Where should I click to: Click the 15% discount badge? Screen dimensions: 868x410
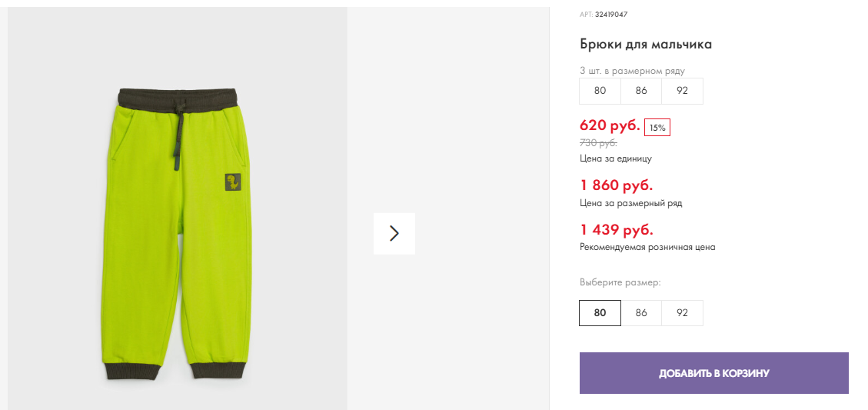(657, 128)
